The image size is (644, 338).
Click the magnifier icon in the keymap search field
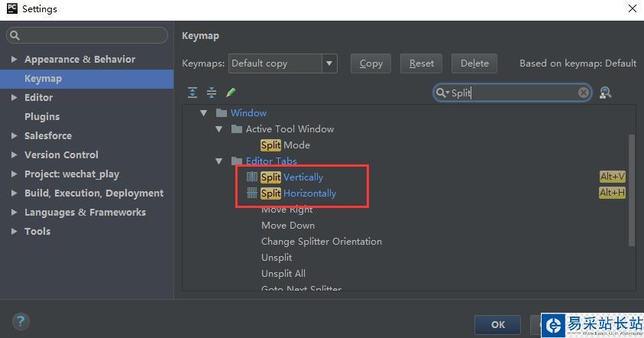(442, 93)
